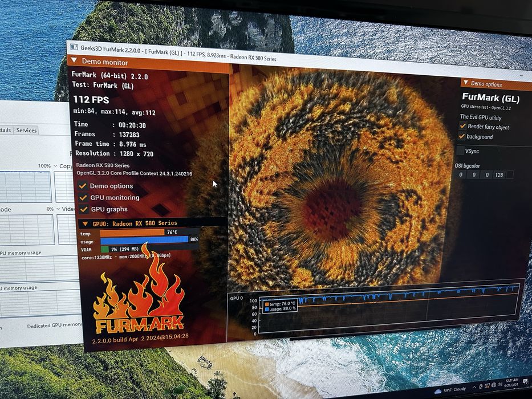Uncheck the Demo options checkbox
Screen dimensions: 532x399
coord(83,186)
